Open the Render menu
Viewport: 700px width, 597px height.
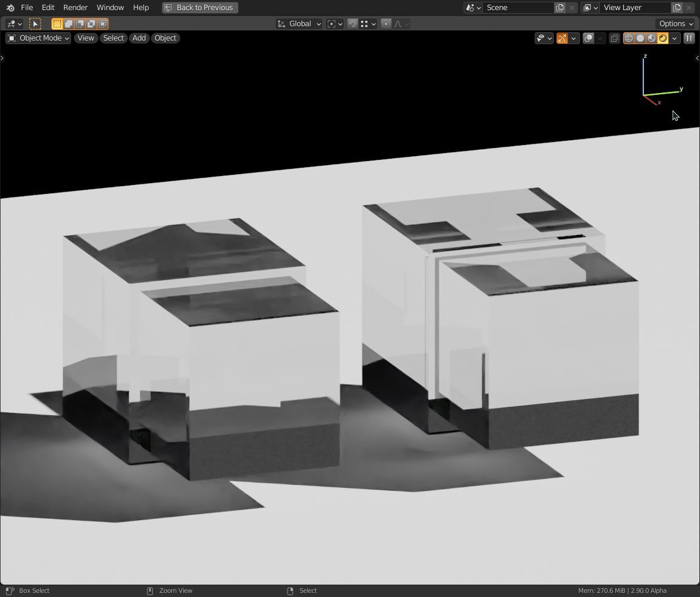pos(75,8)
